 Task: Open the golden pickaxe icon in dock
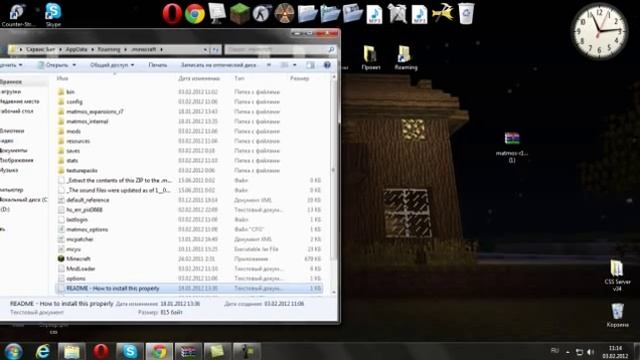pyautogui.click(x=443, y=13)
